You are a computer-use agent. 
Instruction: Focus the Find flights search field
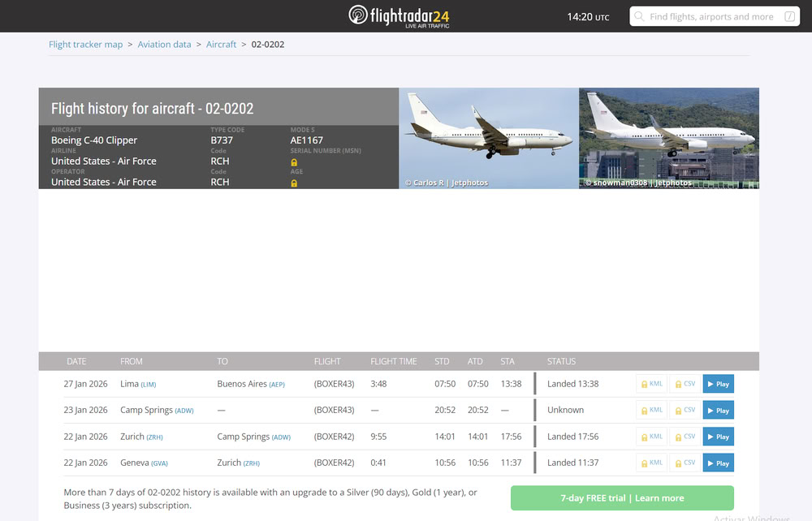click(710, 16)
